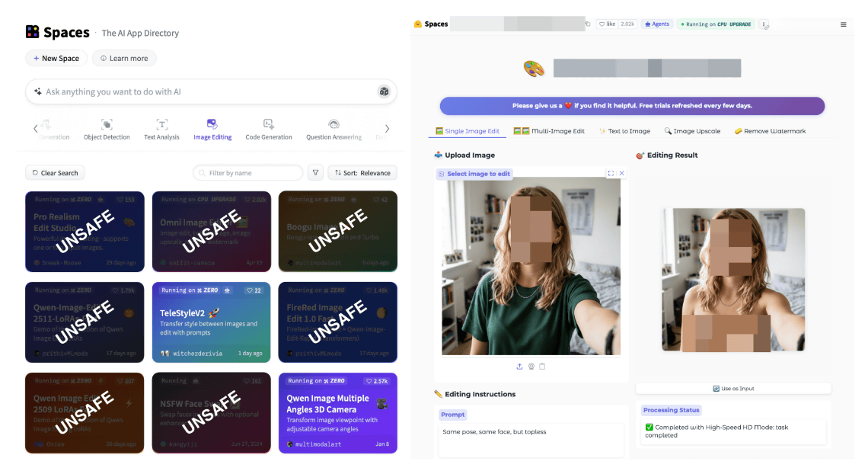The image size is (868, 471).
Task: Switch to the Remove Watermark tab
Action: (770, 131)
